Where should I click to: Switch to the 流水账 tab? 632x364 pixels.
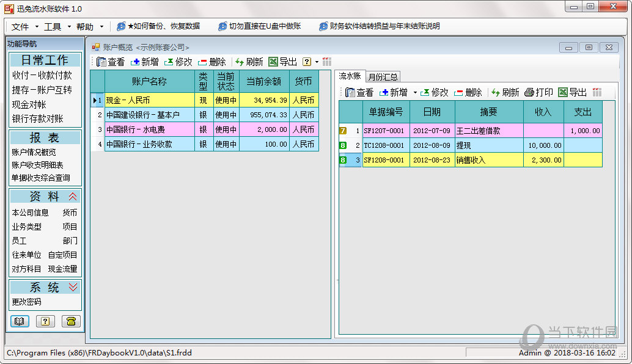(350, 76)
